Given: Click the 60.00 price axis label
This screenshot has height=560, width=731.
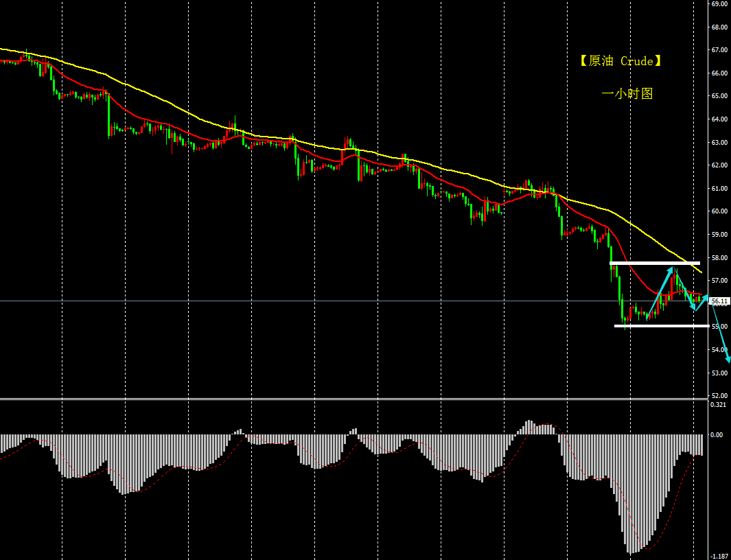Looking at the screenshot, I should 719,211.
